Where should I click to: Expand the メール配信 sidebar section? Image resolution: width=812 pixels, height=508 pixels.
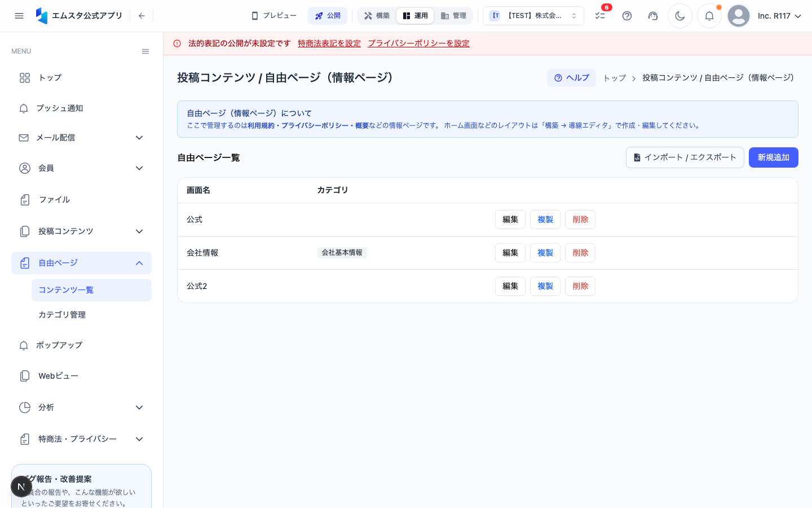81,138
